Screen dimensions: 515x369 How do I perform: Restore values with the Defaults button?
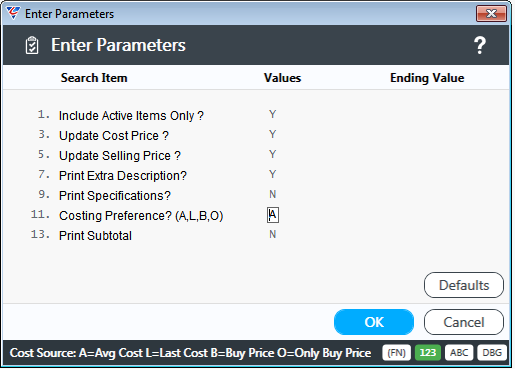pyautogui.click(x=464, y=285)
